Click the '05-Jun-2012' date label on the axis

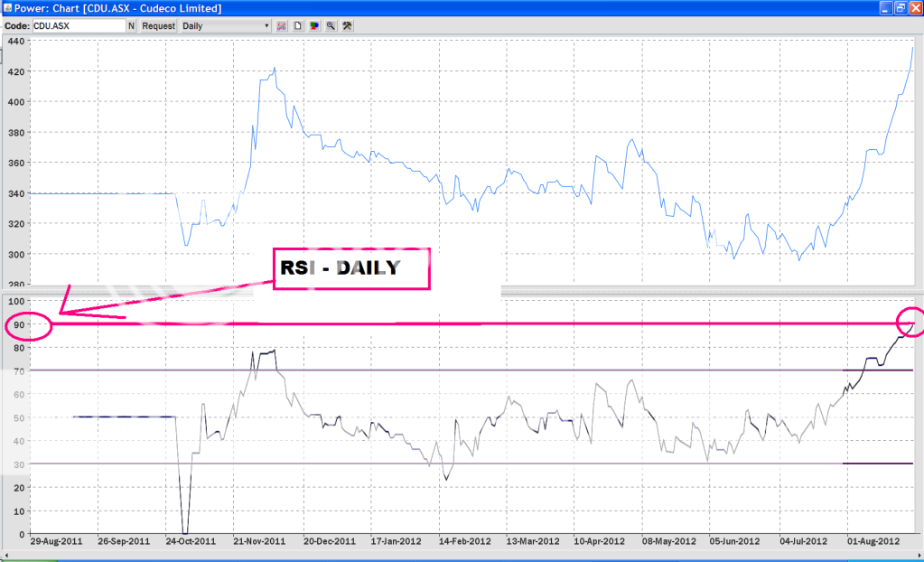(734, 541)
